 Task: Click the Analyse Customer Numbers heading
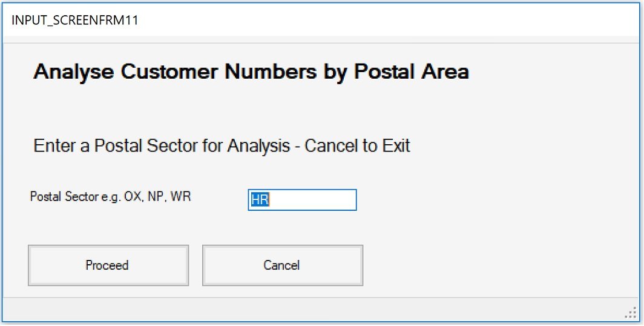[x=251, y=72]
